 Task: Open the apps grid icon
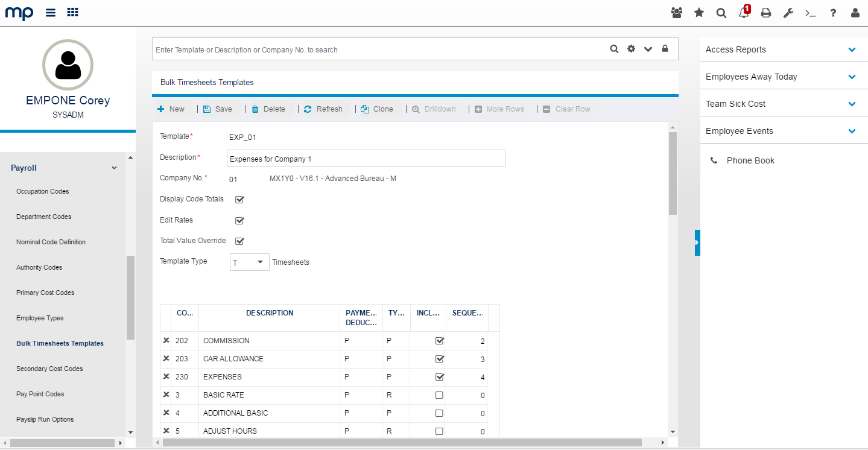pyautogui.click(x=72, y=13)
